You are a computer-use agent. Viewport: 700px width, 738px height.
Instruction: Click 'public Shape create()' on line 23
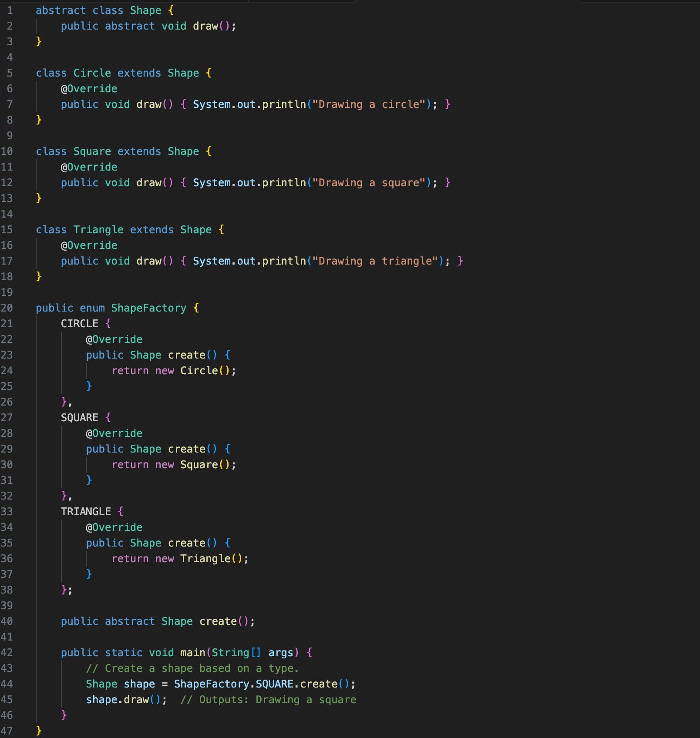click(x=151, y=355)
